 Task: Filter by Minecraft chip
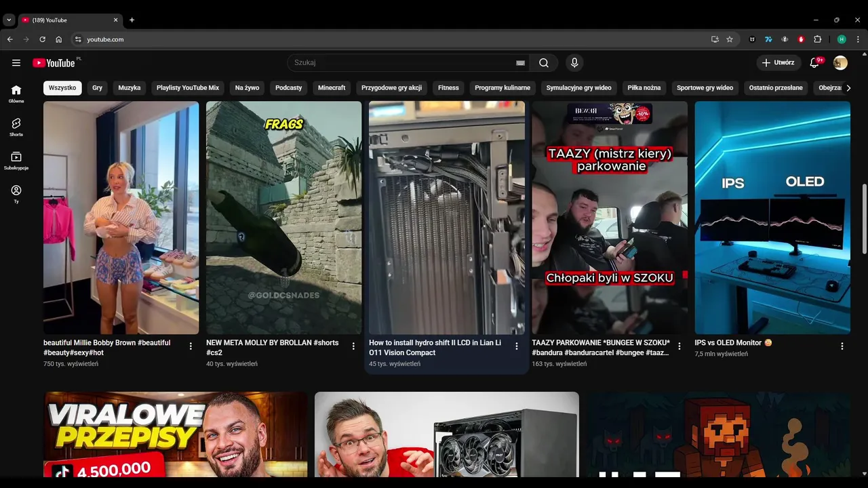[x=332, y=88]
